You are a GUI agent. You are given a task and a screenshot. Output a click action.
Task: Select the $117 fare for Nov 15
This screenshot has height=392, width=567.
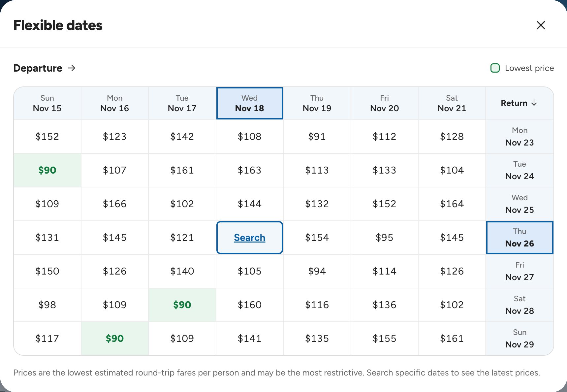47,339
